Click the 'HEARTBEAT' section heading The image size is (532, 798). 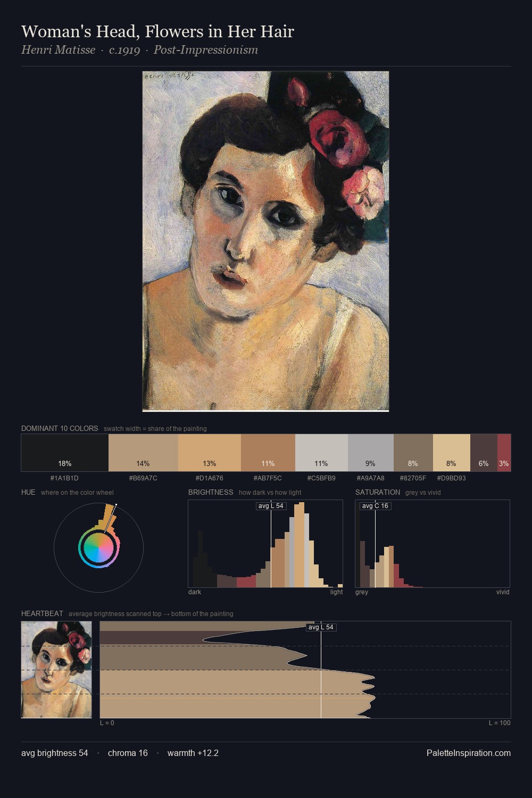point(42,613)
